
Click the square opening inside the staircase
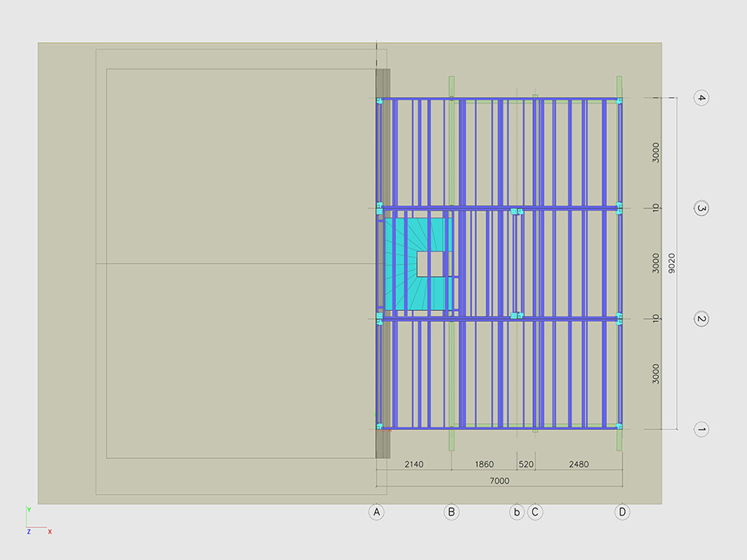(430, 264)
